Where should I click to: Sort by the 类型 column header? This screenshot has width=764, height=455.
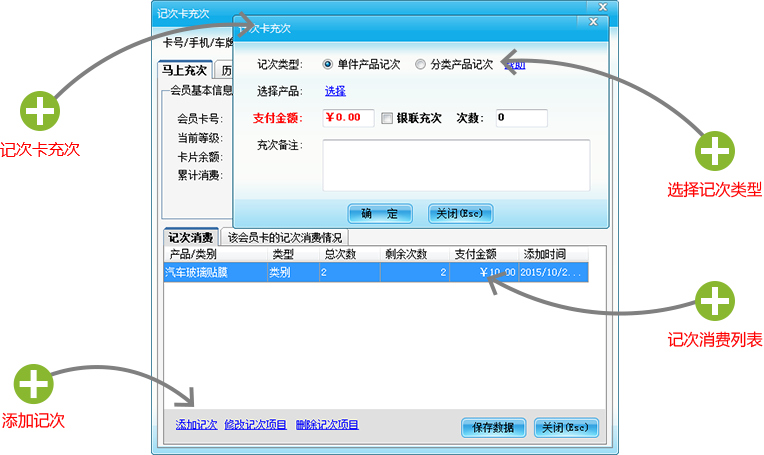pyautogui.click(x=293, y=254)
